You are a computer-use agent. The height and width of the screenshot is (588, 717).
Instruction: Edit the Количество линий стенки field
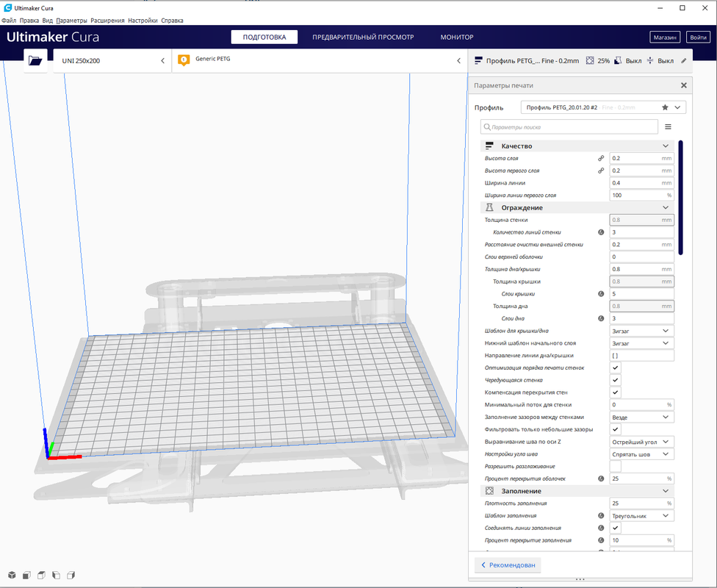coord(641,232)
